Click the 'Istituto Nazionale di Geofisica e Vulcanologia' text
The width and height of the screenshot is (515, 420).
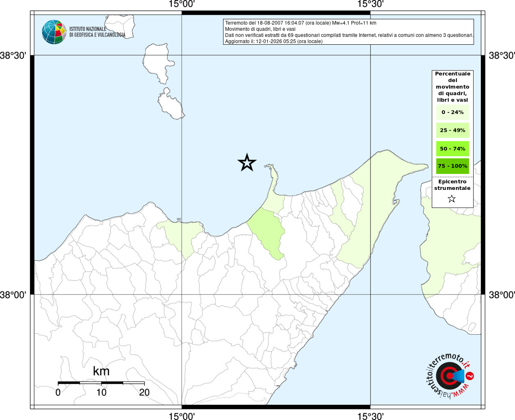click(x=97, y=32)
